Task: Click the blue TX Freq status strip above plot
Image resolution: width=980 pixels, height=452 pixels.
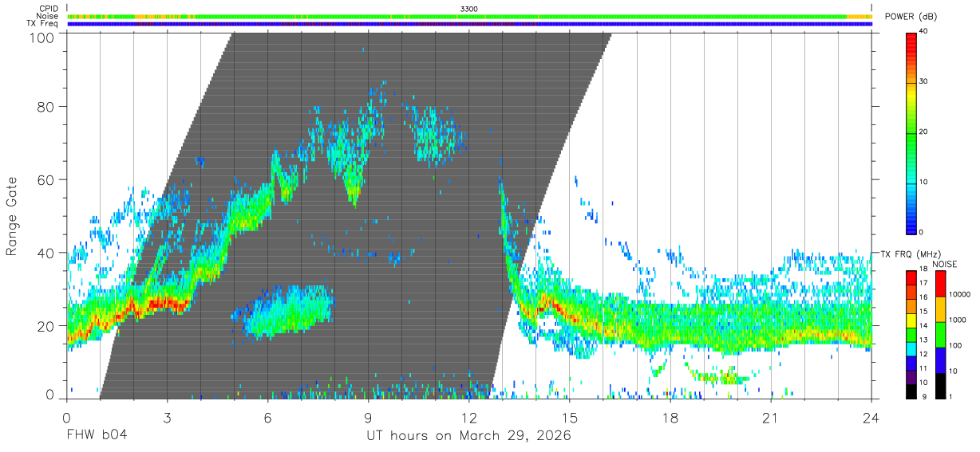Action: click(x=469, y=24)
